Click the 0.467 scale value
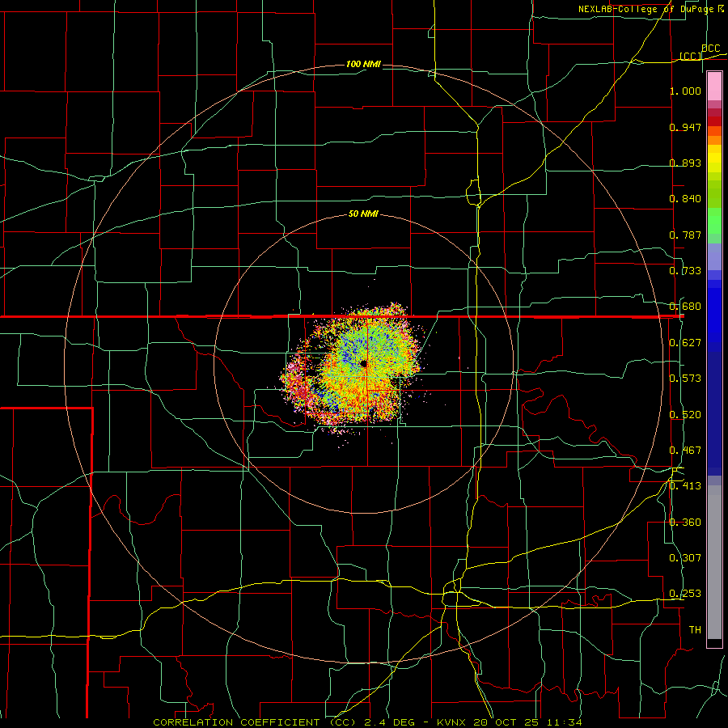This screenshot has width=728, height=728. (685, 451)
